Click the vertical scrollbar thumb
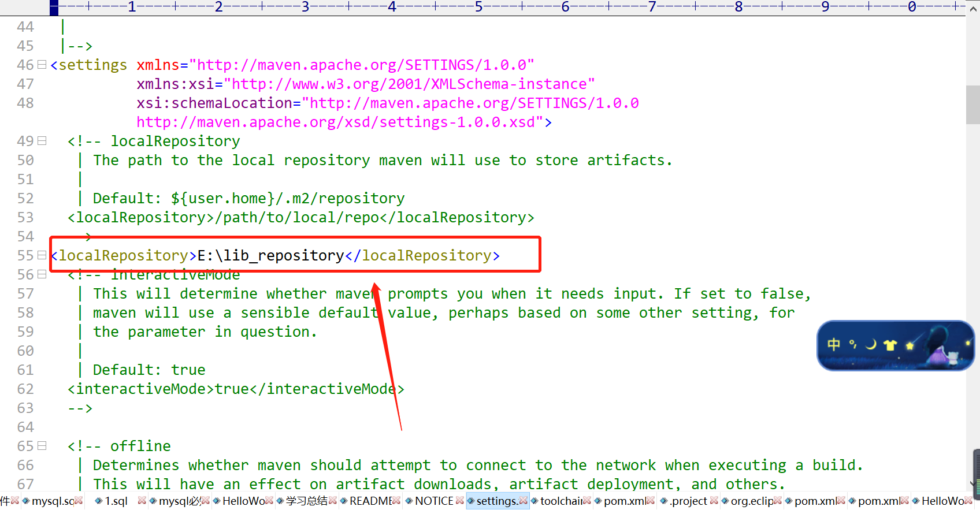Image resolution: width=980 pixels, height=510 pixels. pos(973,105)
